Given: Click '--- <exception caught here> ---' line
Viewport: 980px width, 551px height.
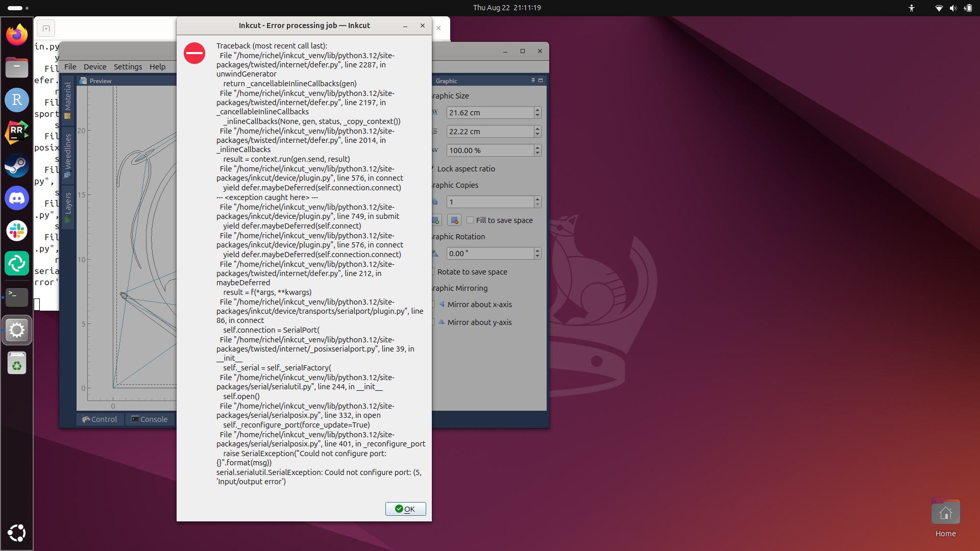Looking at the screenshot, I should click(267, 197).
